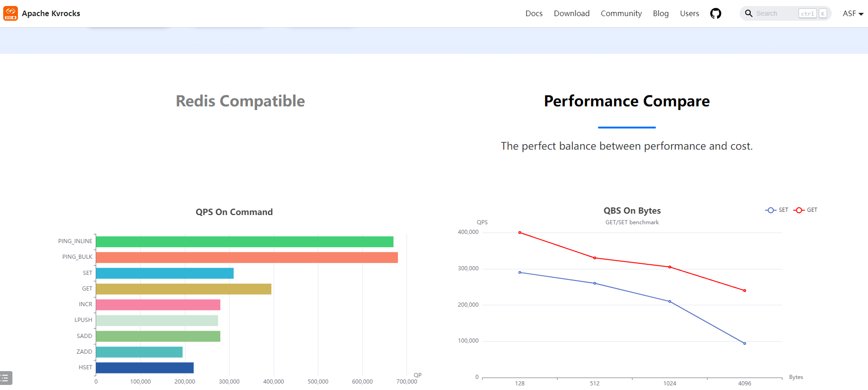Click the blue SET bar
This screenshot has height=390, width=868.
(x=165, y=273)
